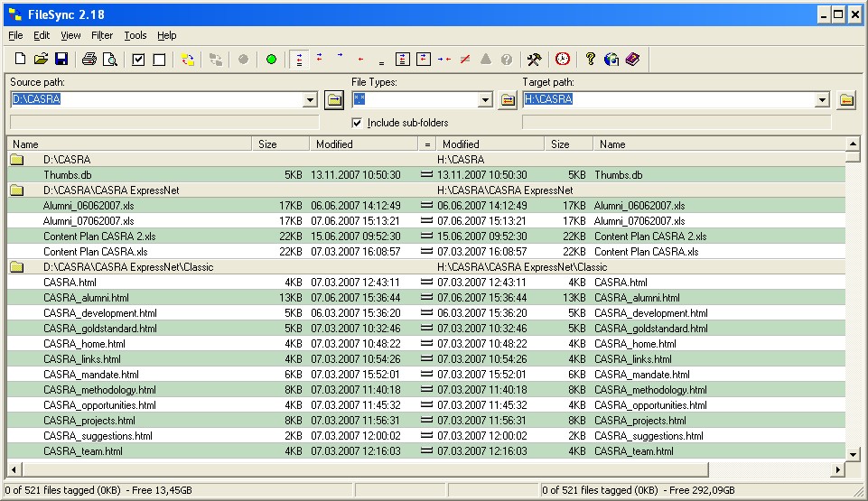Click the checked box tag-all toolbar icon
The width and height of the screenshot is (868, 501).
pyautogui.click(x=138, y=60)
